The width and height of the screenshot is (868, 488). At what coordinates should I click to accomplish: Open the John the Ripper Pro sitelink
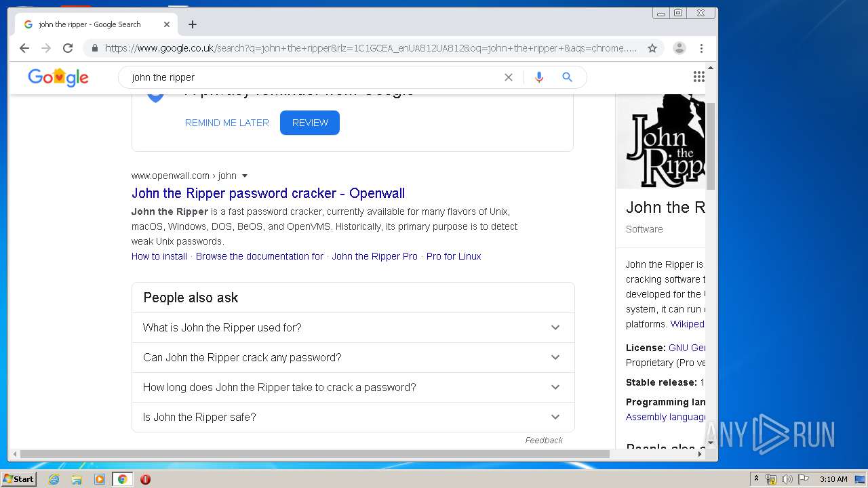(374, 256)
